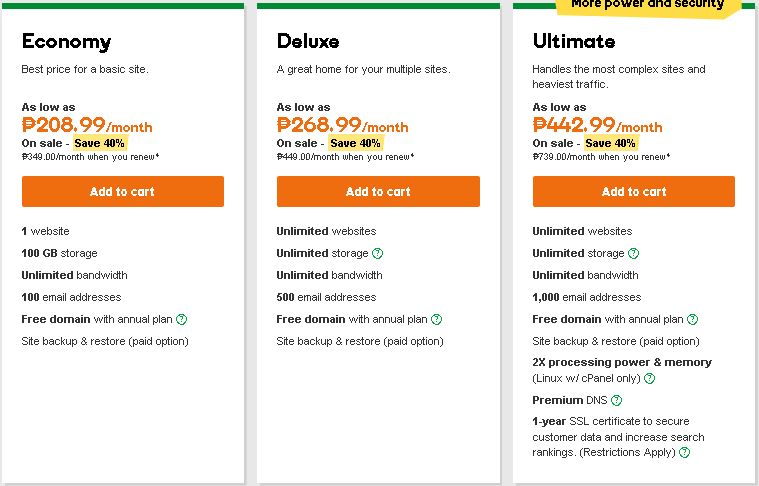Image resolution: width=759 pixels, height=486 pixels.
Task: Open help icon for Linux w/ cPanel only
Action: tap(650, 379)
